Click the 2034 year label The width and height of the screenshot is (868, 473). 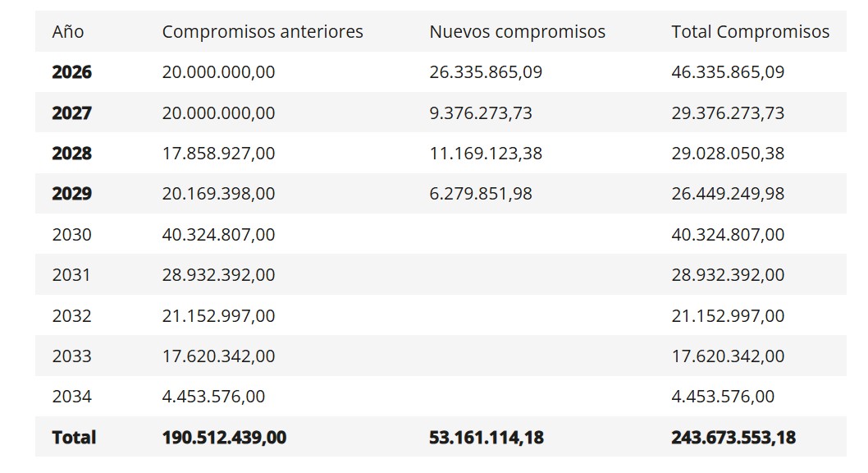(72, 397)
